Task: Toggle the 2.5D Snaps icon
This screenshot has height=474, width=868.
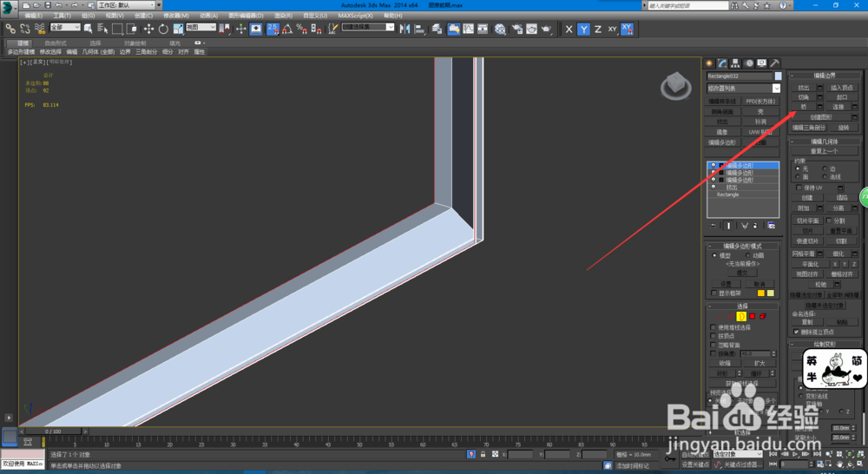Action: pyautogui.click(x=273, y=29)
